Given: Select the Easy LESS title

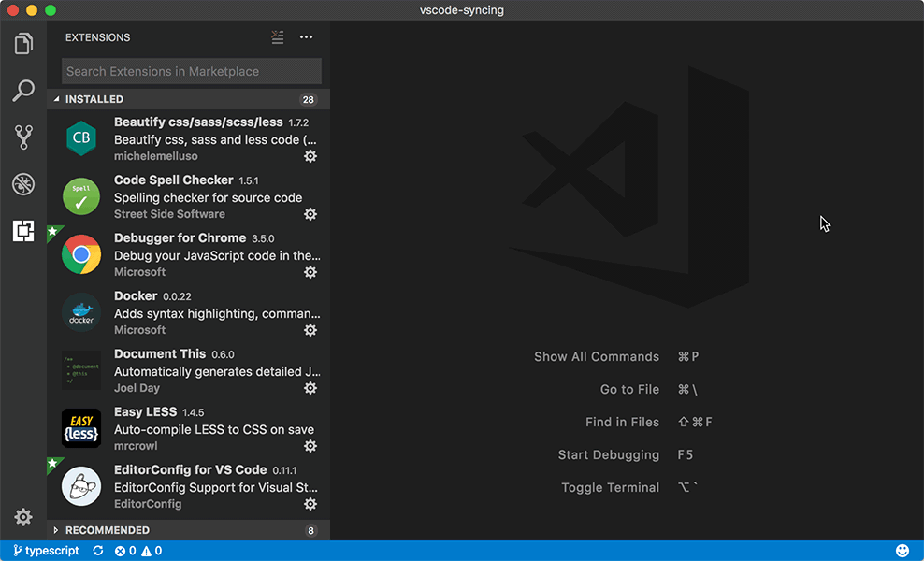Looking at the screenshot, I should pyautogui.click(x=146, y=412).
